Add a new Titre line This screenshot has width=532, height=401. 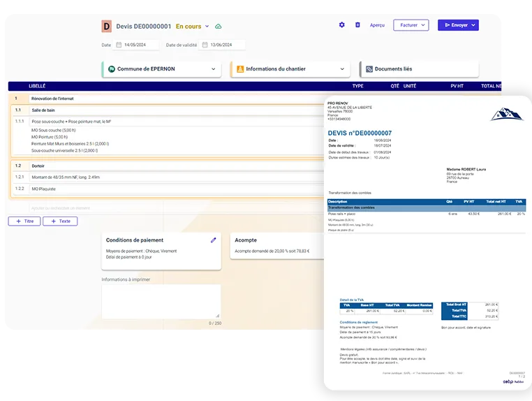point(24,221)
